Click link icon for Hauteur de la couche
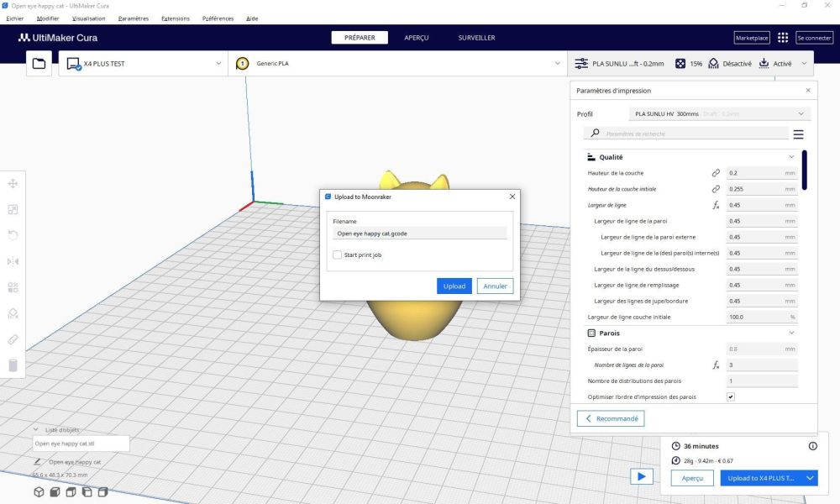Image resolution: width=840 pixels, height=504 pixels. click(x=716, y=173)
